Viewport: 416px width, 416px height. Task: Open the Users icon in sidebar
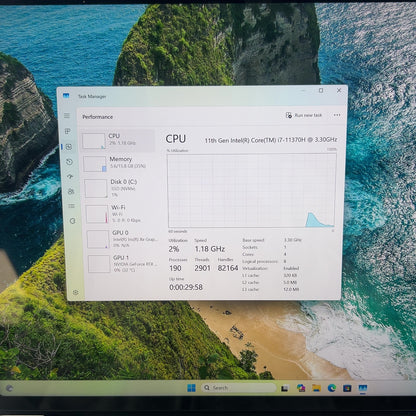71,191
